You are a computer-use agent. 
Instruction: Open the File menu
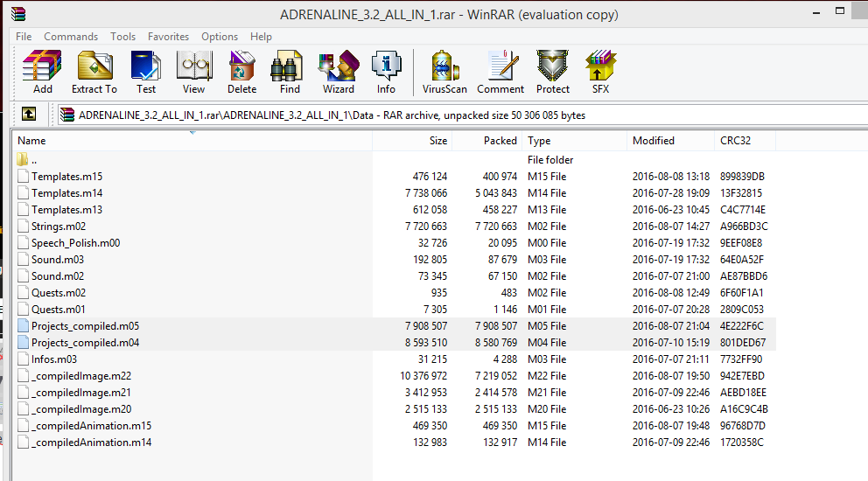[24, 37]
